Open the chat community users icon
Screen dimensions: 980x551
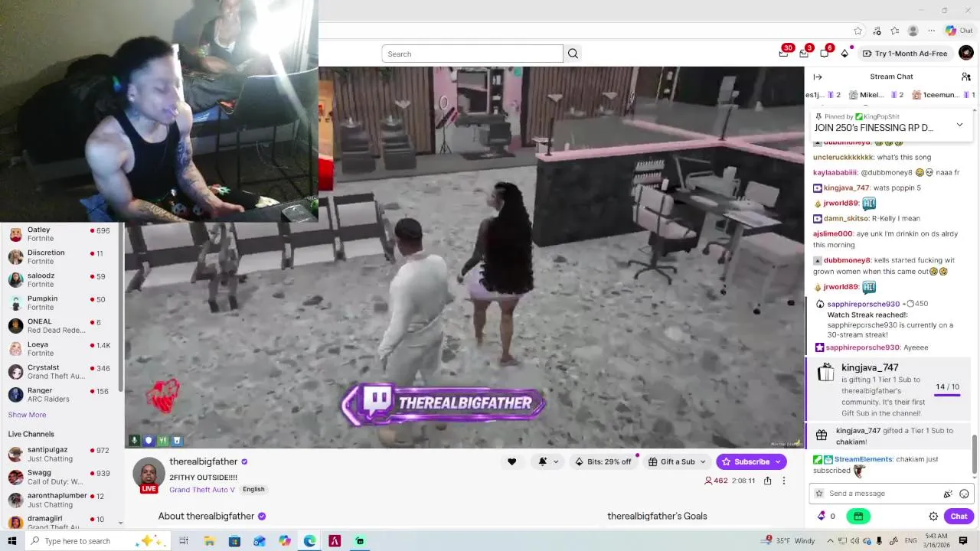(965, 77)
